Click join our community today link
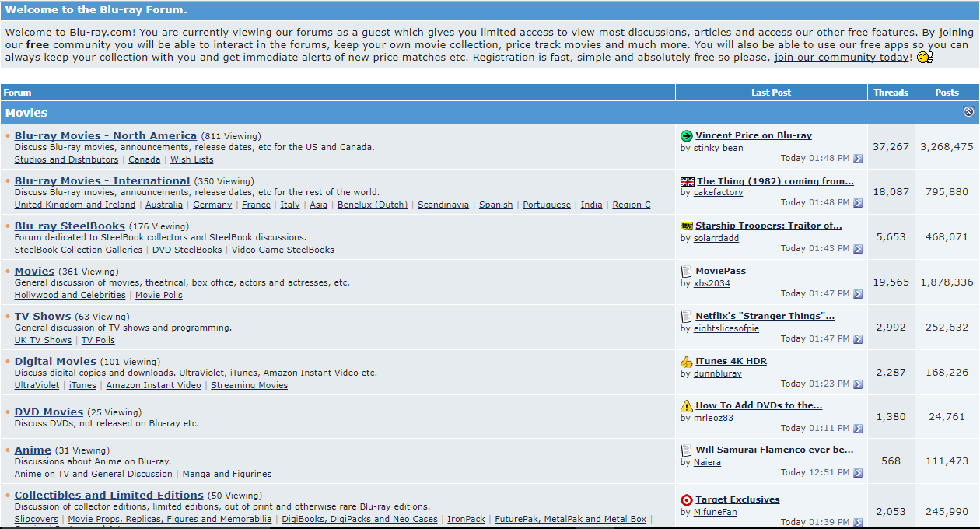The image size is (980, 529). click(x=842, y=58)
